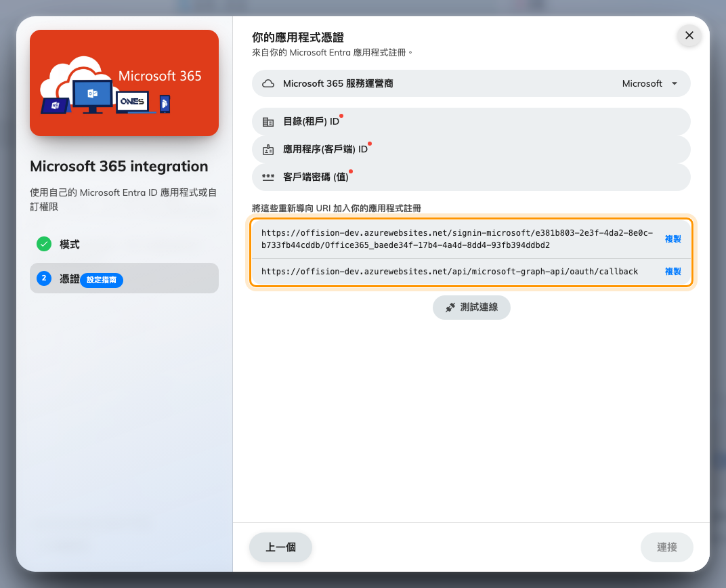Click the Microsoft 365 banner image
This screenshot has width=726, height=588.
pos(124,83)
